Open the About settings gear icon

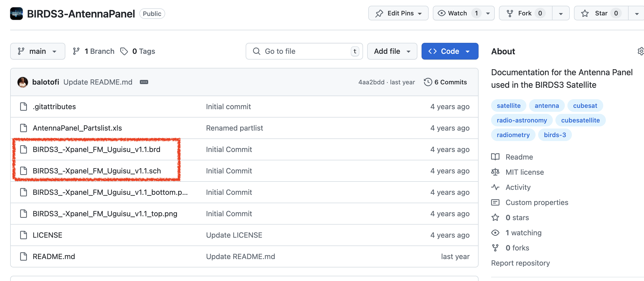coord(641,51)
